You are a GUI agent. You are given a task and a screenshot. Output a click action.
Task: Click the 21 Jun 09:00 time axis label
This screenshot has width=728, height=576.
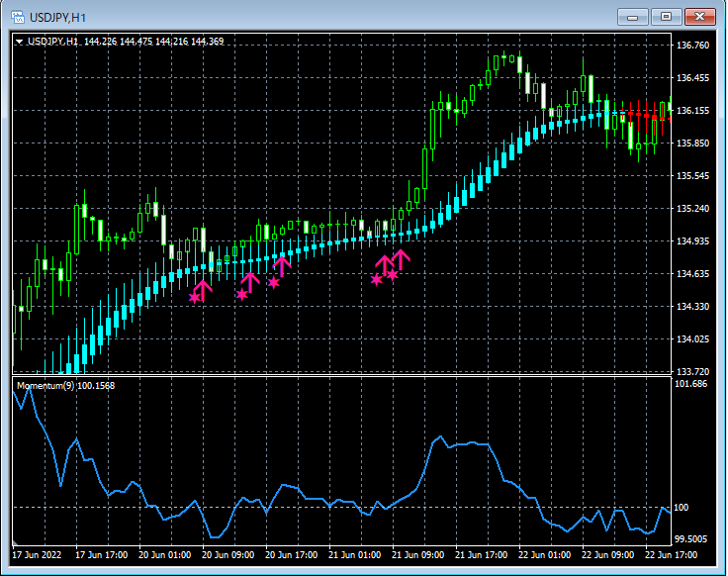[417, 554]
